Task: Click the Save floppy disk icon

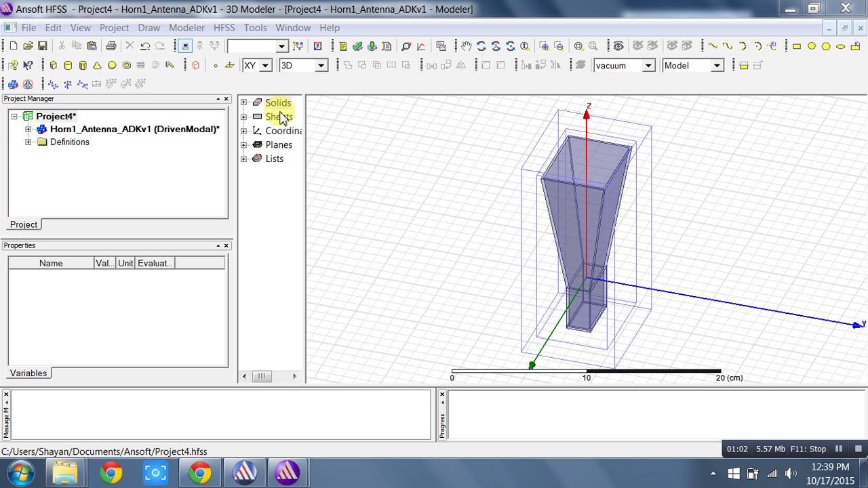Action: coord(42,46)
